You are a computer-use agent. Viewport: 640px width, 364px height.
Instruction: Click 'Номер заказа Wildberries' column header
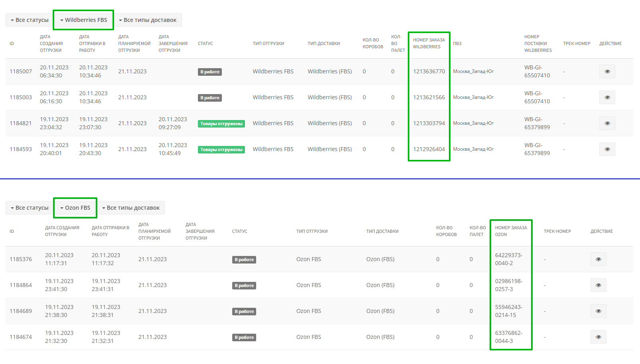pyautogui.click(x=429, y=43)
